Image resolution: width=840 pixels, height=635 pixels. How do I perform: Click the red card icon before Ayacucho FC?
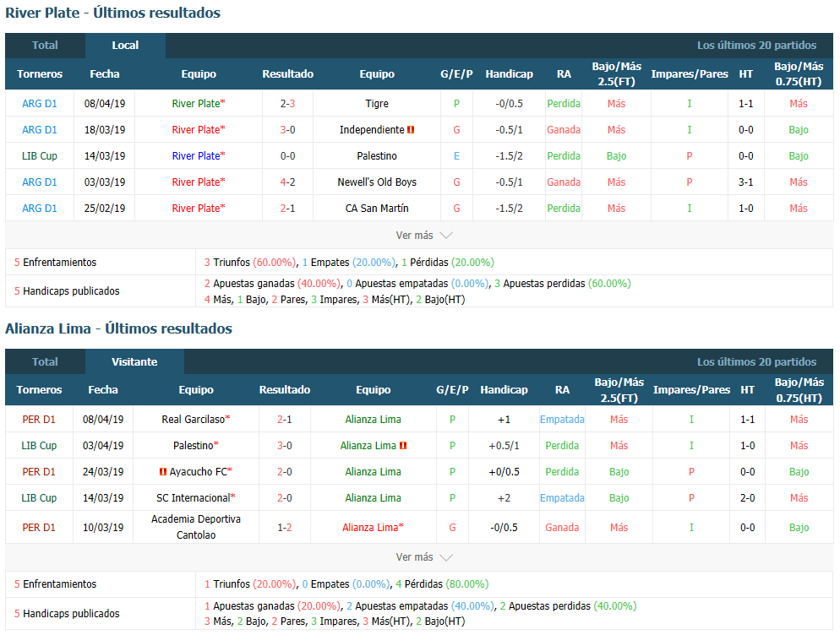(163, 472)
